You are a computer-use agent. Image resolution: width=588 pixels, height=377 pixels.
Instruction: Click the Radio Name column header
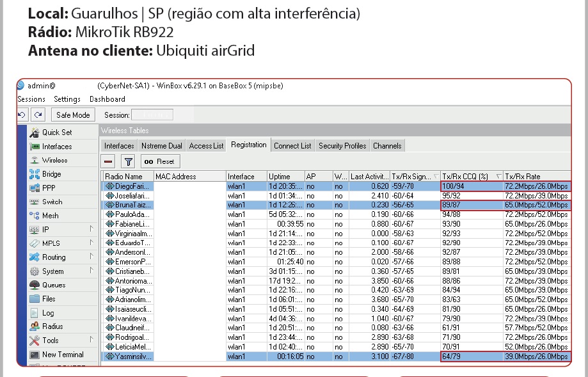point(127,176)
